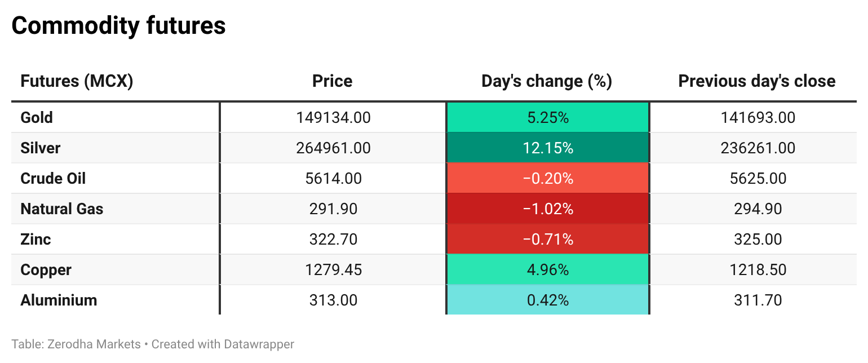Click the Silver price 264961.00
The image size is (868, 363).
333,148
